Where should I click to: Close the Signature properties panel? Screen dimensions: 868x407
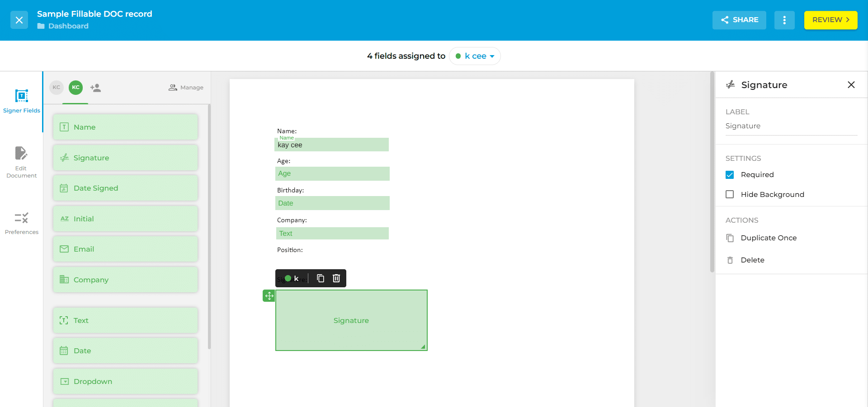pyautogui.click(x=851, y=85)
